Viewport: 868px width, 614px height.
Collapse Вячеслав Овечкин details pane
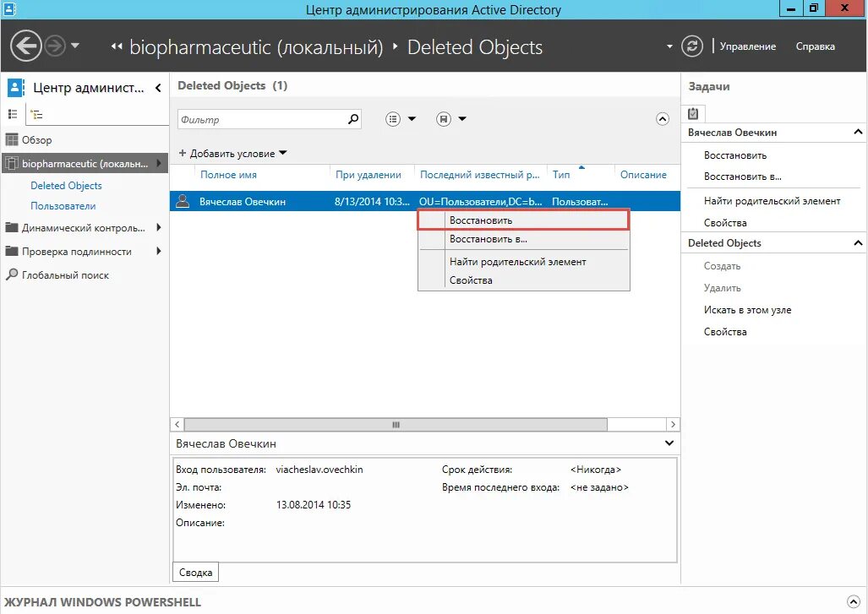[669, 443]
